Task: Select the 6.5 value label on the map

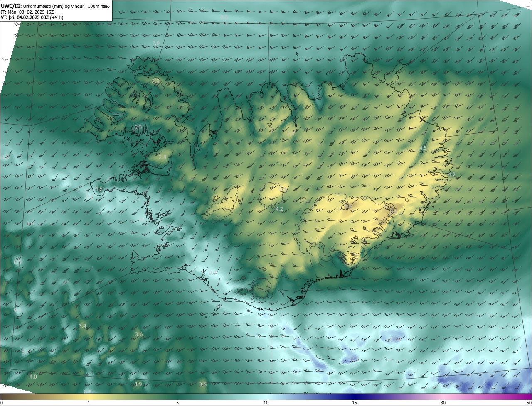Action: point(138,127)
